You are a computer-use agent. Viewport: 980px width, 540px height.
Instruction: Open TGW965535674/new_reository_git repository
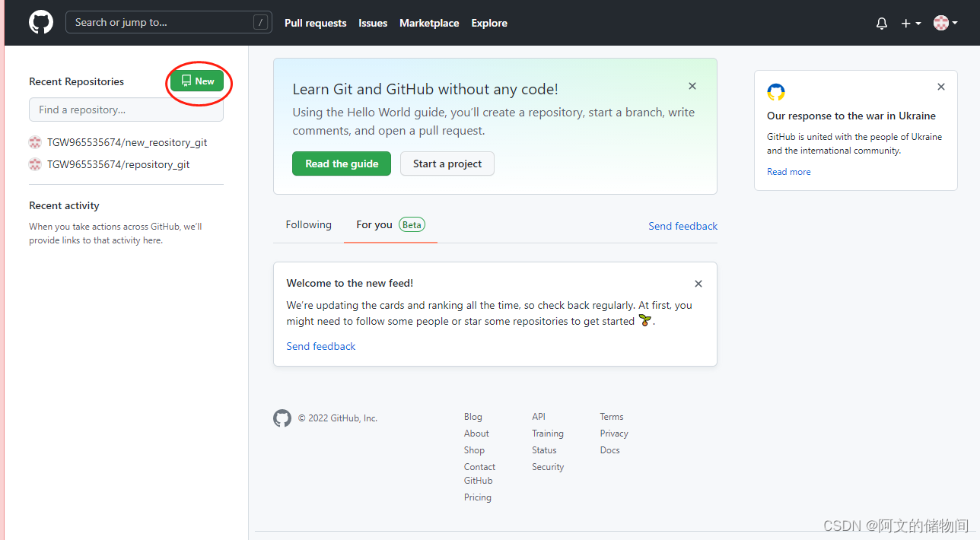coord(127,142)
